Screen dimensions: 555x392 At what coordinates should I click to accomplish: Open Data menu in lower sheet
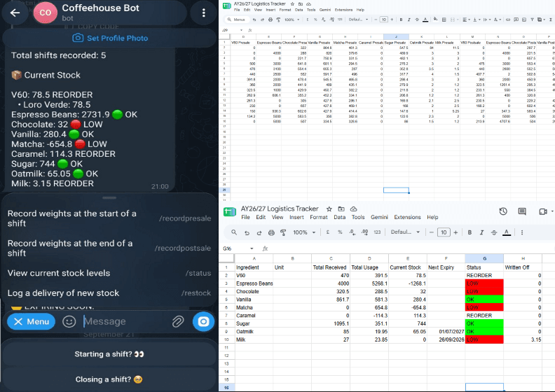click(339, 218)
